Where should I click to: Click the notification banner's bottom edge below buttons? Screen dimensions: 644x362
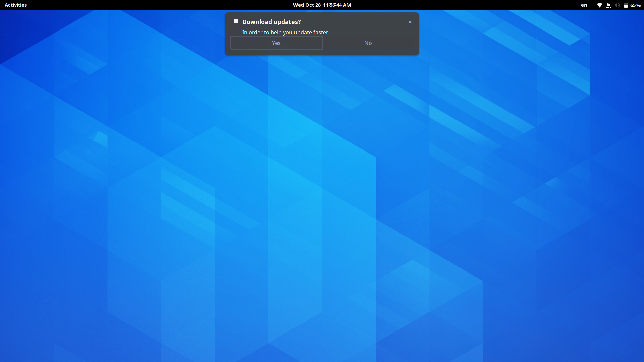click(322, 53)
